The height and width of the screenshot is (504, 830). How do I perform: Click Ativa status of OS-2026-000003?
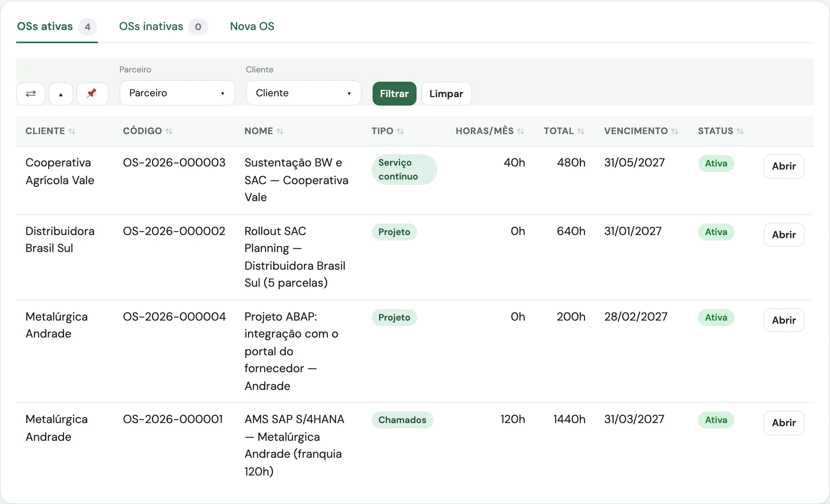pyautogui.click(x=716, y=163)
